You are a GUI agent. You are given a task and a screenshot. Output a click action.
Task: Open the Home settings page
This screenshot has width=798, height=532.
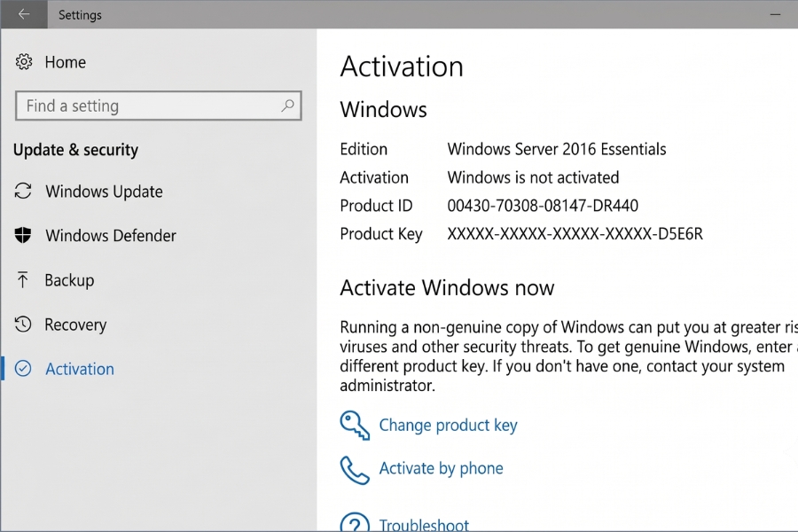tap(65, 62)
